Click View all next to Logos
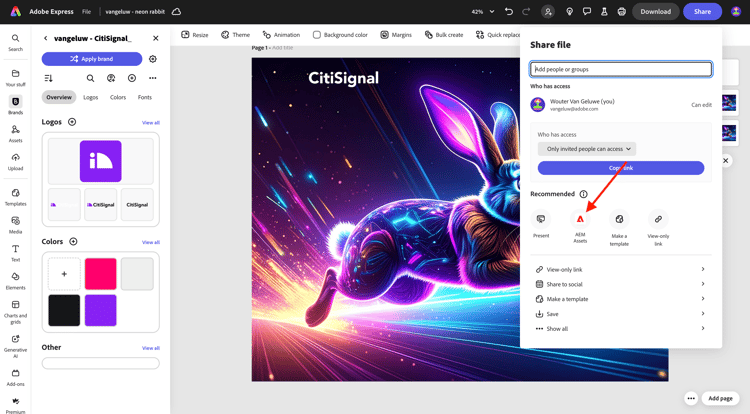This screenshot has width=750, height=414. [151, 123]
